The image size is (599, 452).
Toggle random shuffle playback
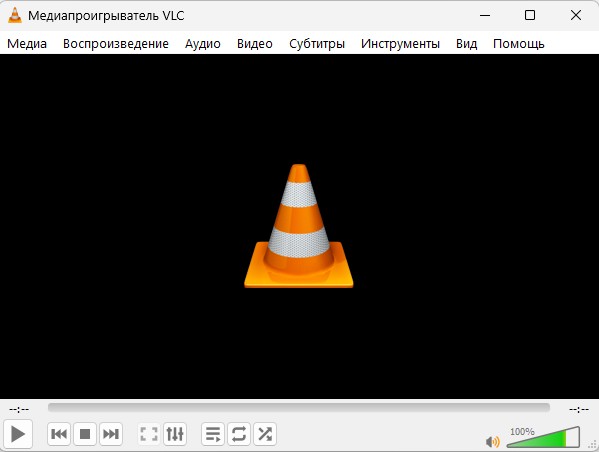point(265,434)
